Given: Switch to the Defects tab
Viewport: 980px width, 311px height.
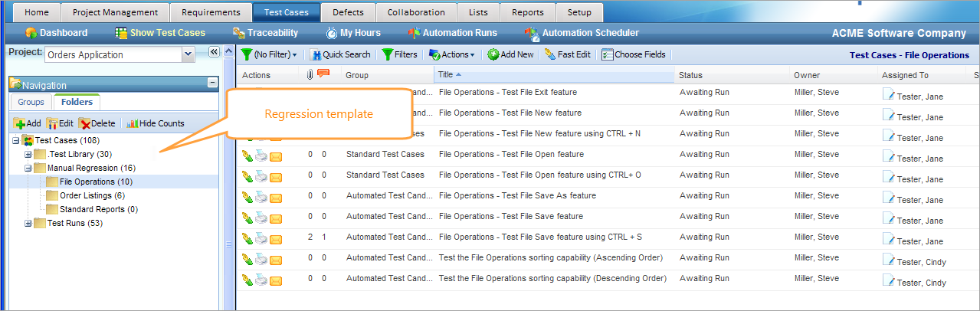Looking at the screenshot, I should 348,12.
